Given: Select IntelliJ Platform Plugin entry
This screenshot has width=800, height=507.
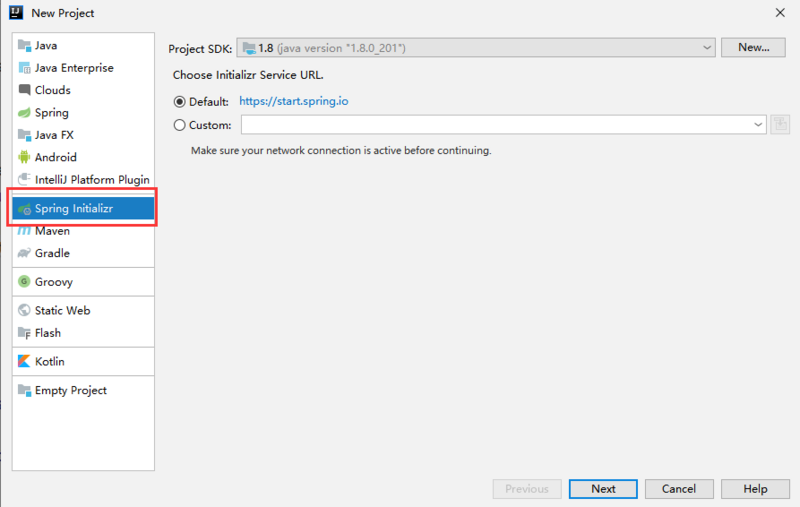Looking at the screenshot, I should [83, 180].
